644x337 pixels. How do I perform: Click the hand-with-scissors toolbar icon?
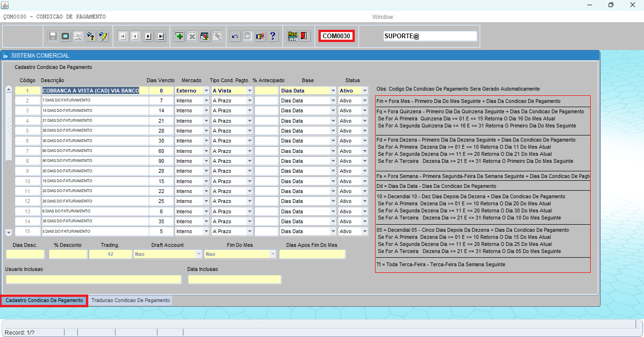(x=260, y=36)
